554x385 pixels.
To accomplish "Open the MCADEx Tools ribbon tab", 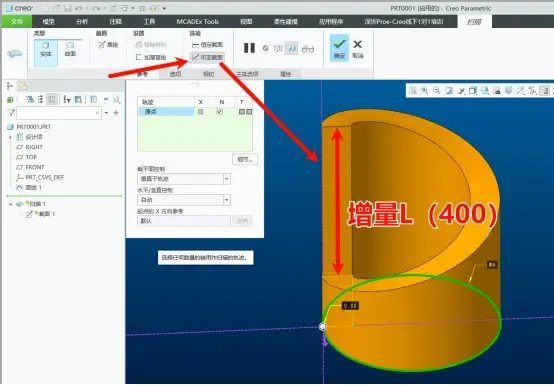I will pyautogui.click(x=198, y=22).
